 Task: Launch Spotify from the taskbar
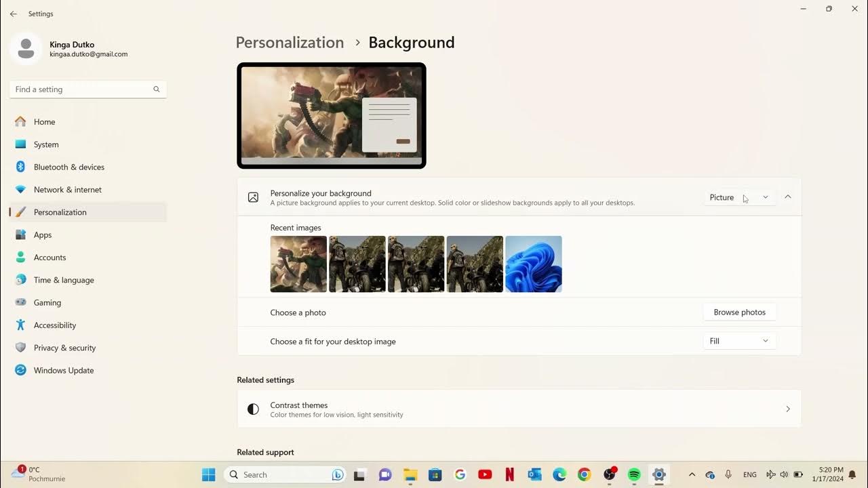pyautogui.click(x=633, y=474)
